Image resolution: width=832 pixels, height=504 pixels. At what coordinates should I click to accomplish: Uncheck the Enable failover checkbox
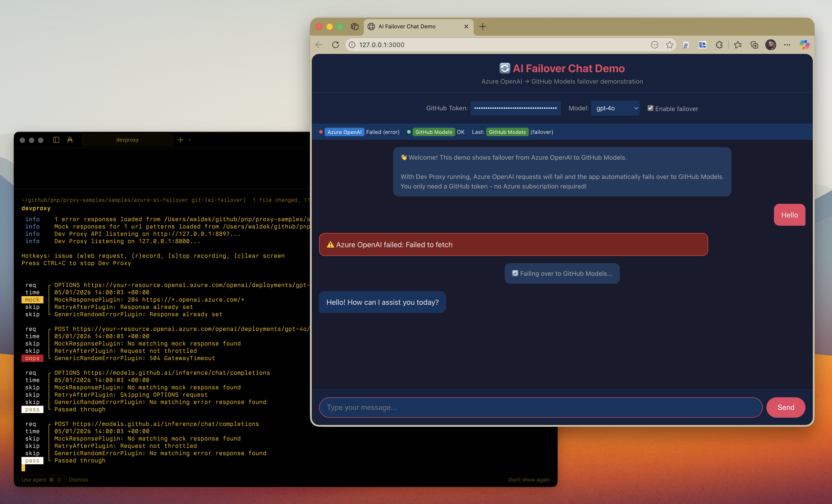tap(650, 108)
